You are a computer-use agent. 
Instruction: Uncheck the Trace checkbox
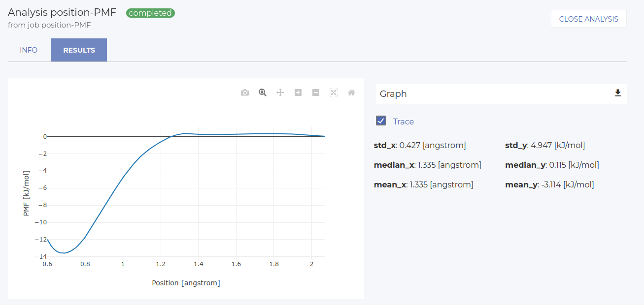tap(381, 121)
